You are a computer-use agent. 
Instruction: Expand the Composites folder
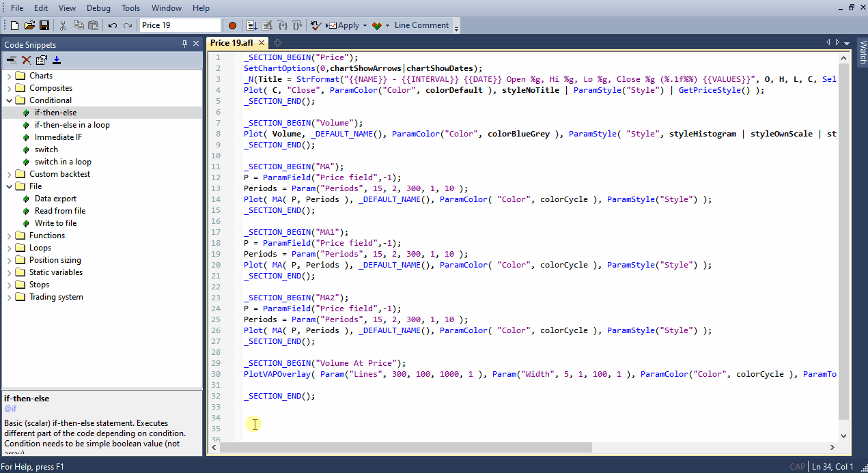9,88
